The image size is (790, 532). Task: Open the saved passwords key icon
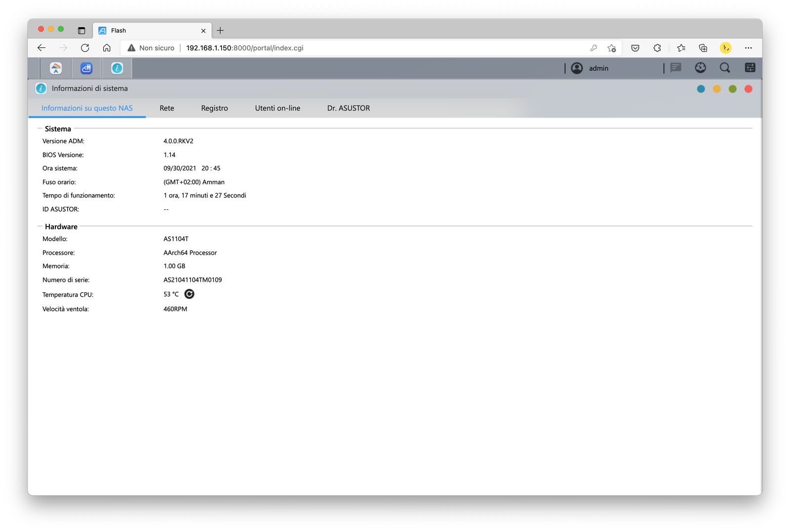(x=593, y=48)
